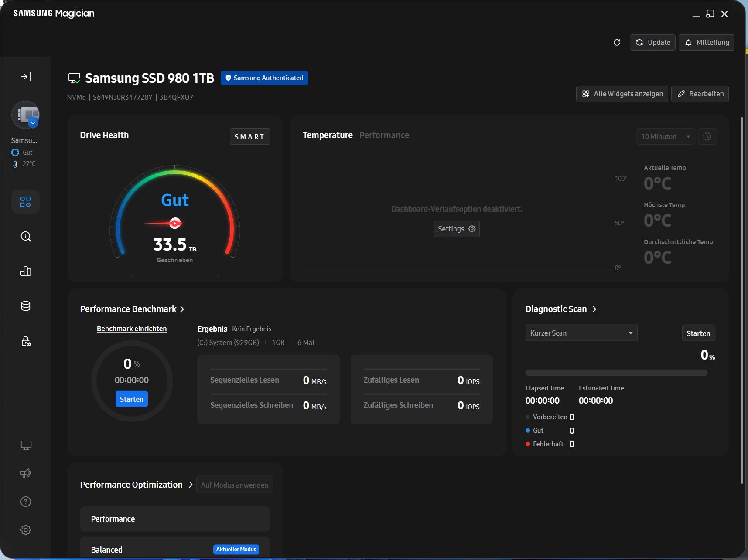Open the data security lock sidebar icon
This screenshot has height=560, width=748.
(26, 341)
